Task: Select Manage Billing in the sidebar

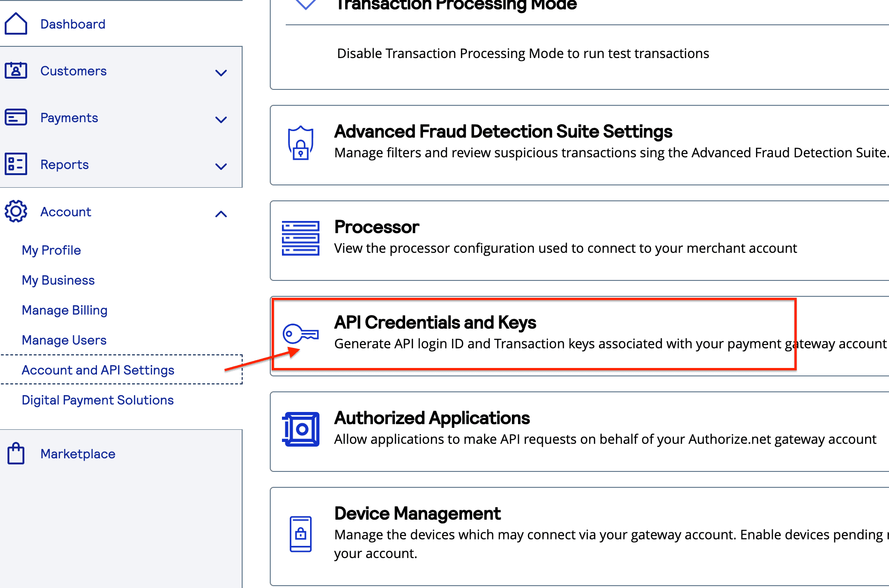Action: 65,310
